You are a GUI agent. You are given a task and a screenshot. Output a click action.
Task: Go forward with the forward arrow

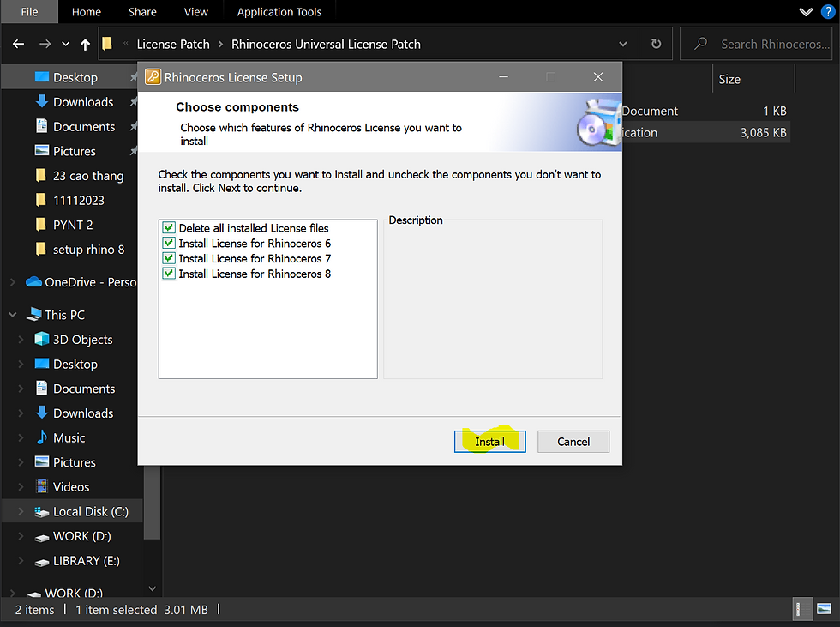tap(45, 44)
